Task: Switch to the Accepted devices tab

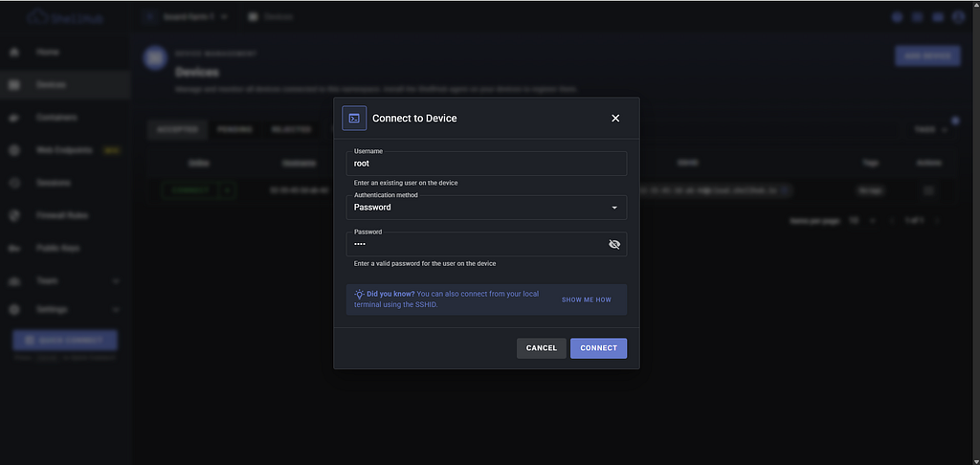Action: click(177, 129)
